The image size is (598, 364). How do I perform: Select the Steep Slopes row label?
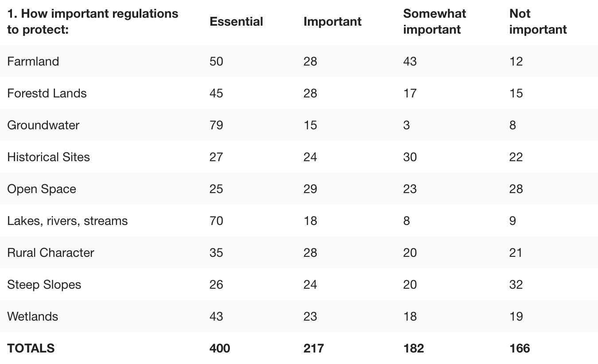click(x=44, y=284)
